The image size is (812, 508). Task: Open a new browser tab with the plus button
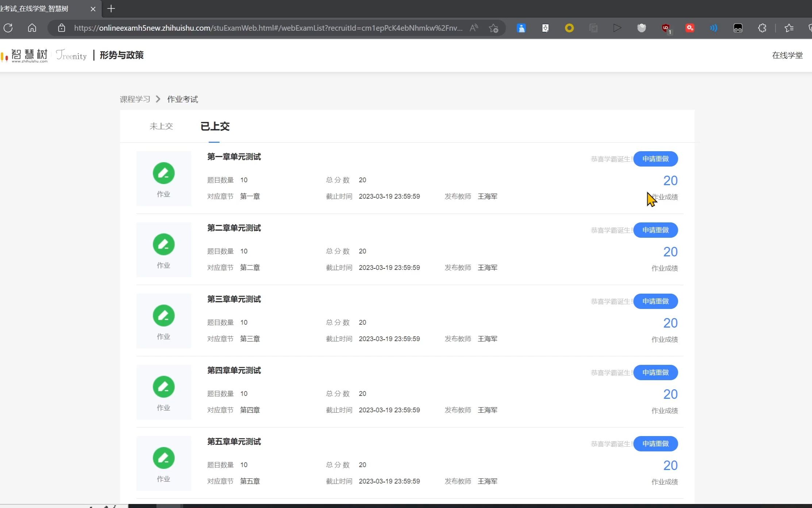[x=111, y=8]
